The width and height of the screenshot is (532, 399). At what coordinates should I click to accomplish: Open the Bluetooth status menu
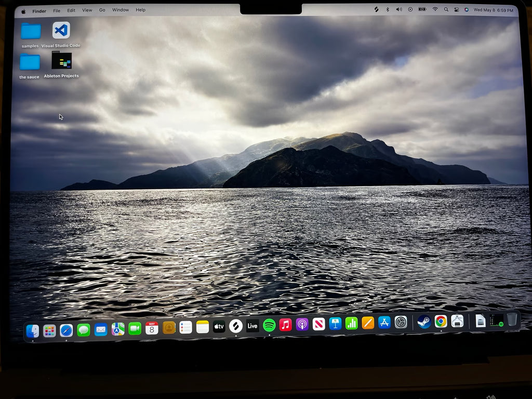388,9
